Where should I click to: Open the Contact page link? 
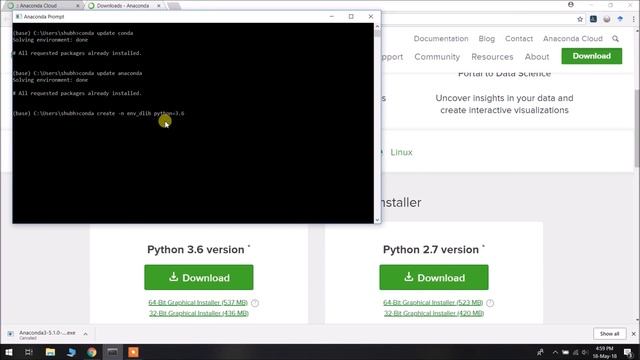(x=519, y=39)
